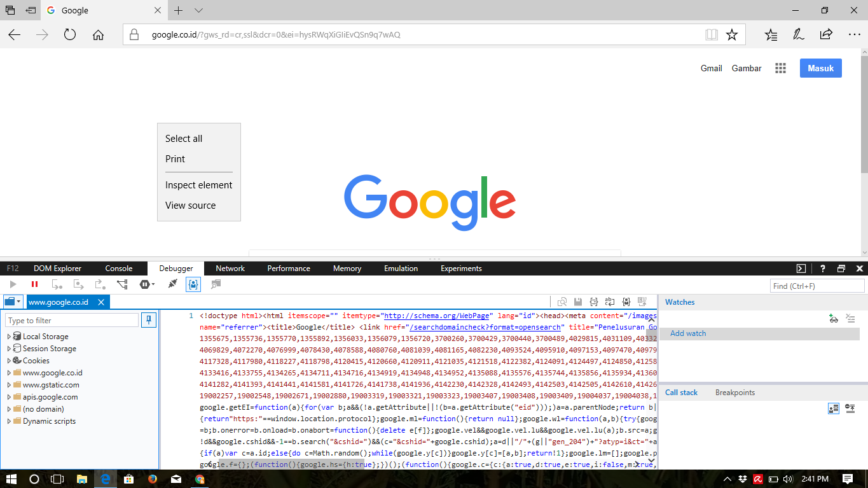Choose Print in context menu
This screenshot has width=868, height=488.
tap(176, 159)
